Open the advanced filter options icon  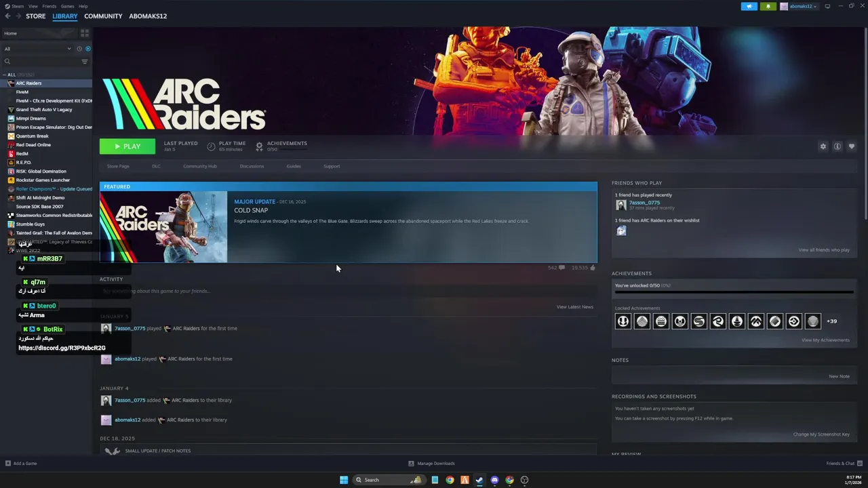click(85, 62)
